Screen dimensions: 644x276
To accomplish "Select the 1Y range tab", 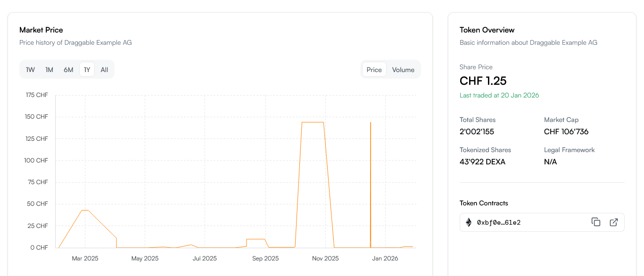I will [x=87, y=70].
